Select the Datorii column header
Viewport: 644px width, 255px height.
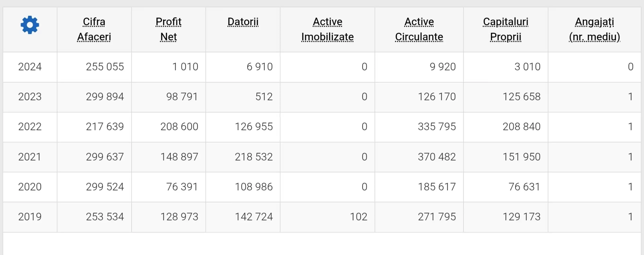[243, 22]
